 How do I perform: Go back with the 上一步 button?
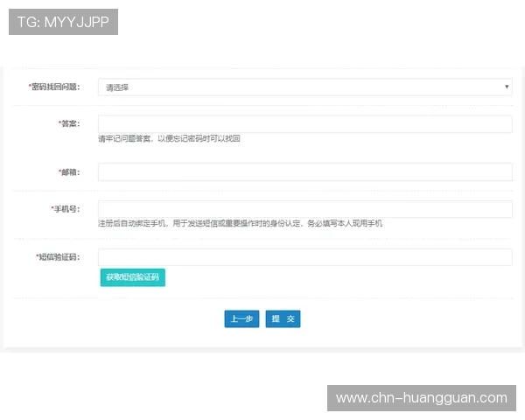click(241, 318)
